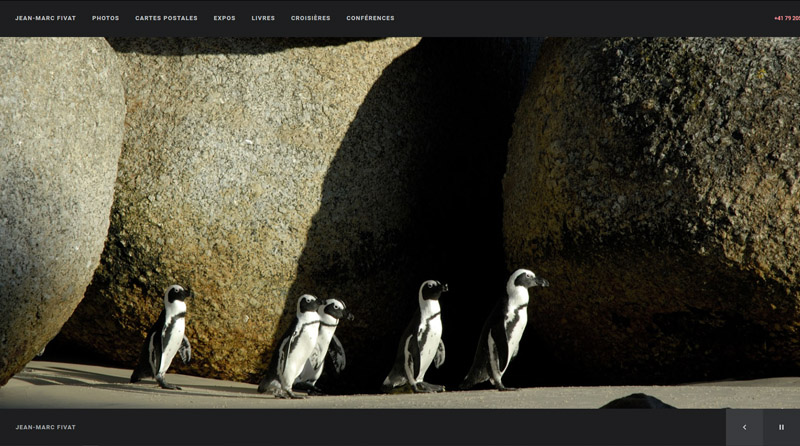Select the Livres menu item
The width and height of the screenshot is (800, 446).
[x=263, y=18]
